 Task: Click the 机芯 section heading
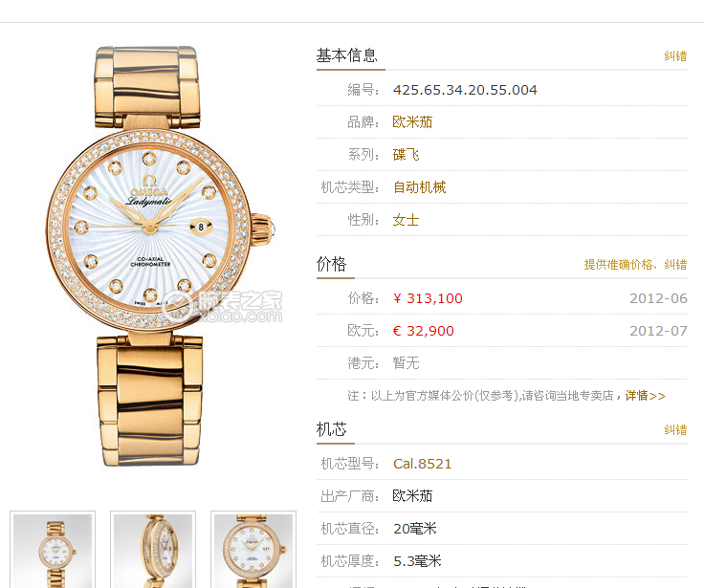coord(331,429)
